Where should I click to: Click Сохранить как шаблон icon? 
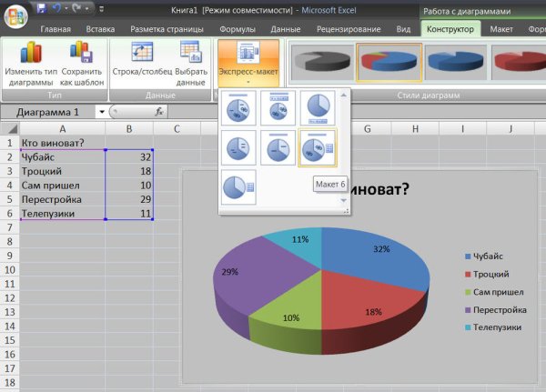[79, 56]
